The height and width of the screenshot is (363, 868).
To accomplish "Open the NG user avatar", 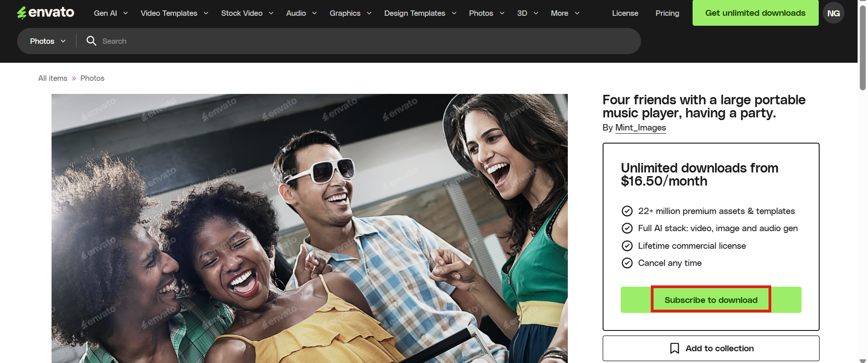I will coord(833,13).
